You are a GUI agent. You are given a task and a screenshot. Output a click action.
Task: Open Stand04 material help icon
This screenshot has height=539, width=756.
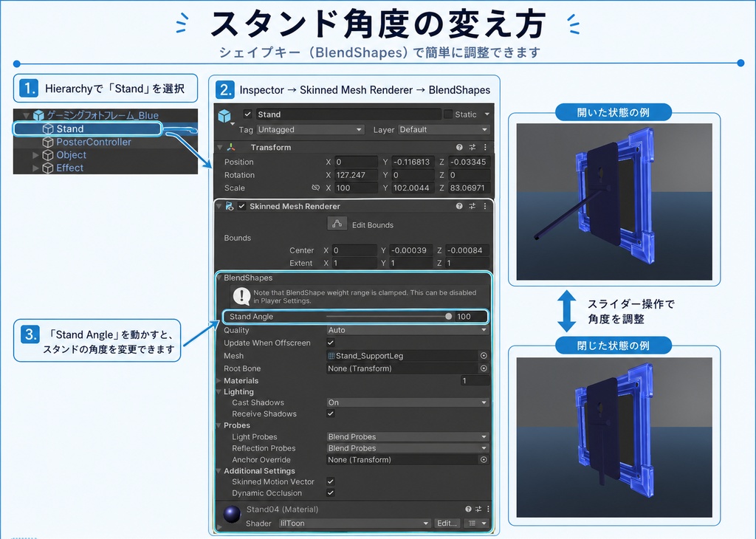tap(468, 509)
